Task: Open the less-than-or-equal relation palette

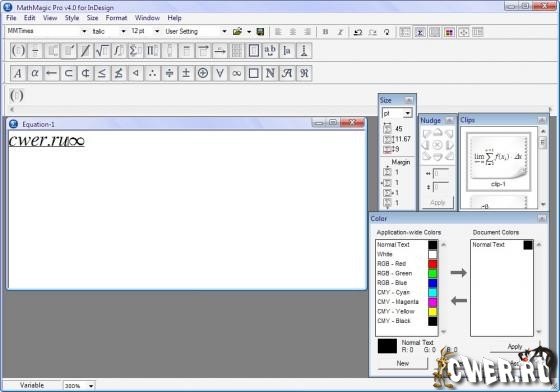Action: (x=102, y=73)
